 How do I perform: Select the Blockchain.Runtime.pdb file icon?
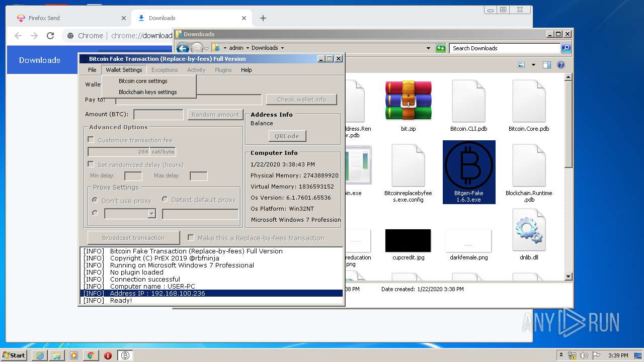coord(529,165)
